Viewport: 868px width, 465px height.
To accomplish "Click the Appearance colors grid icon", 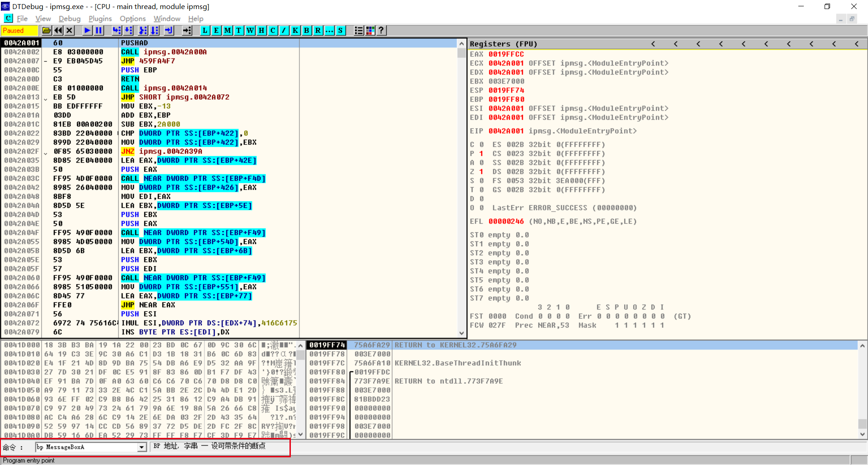I will pyautogui.click(x=370, y=30).
